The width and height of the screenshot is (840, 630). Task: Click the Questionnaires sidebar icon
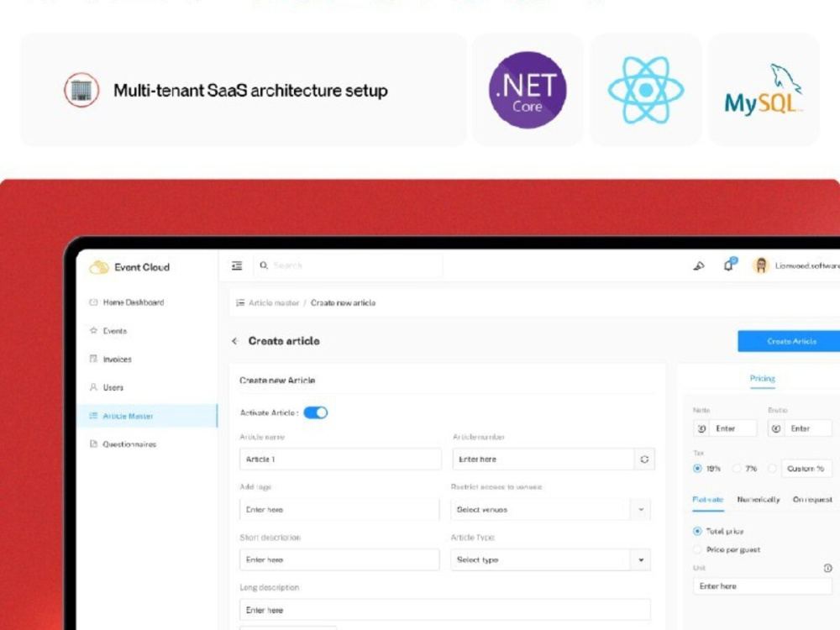(93, 444)
